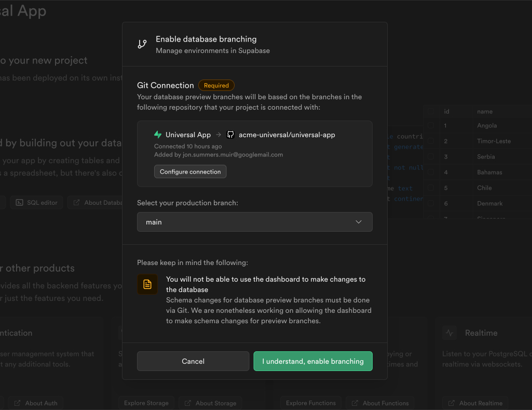Click the dropdown chevron arrow

pos(359,222)
